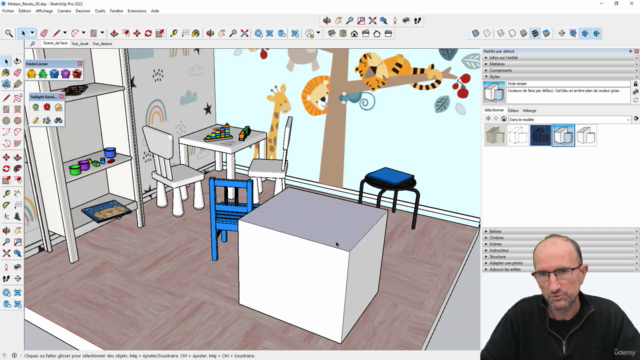640x360 pixels.
Task: Toggle Display Section Planes
Action: pyautogui.click(x=573, y=33)
